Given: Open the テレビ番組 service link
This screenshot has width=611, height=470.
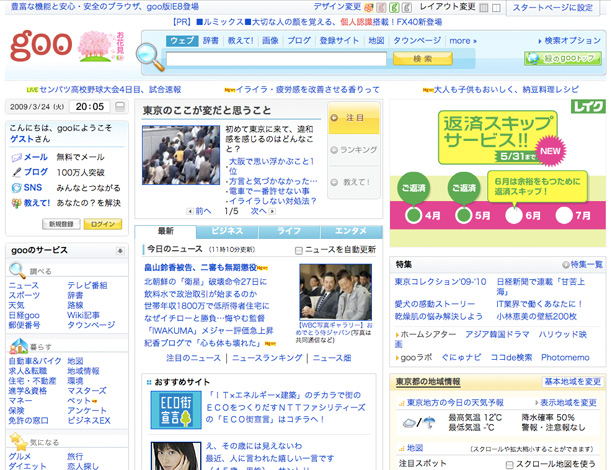Looking at the screenshot, I should click(87, 285).
